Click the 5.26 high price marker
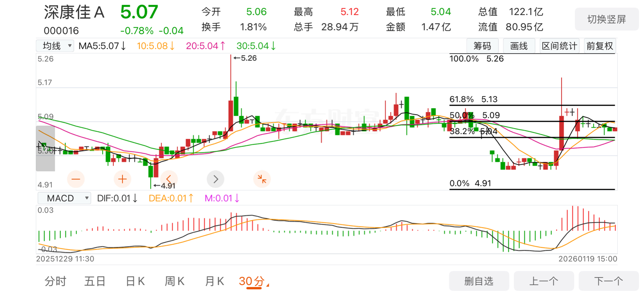The width and height of the screenshot is (644, 297). coord(245,58)
